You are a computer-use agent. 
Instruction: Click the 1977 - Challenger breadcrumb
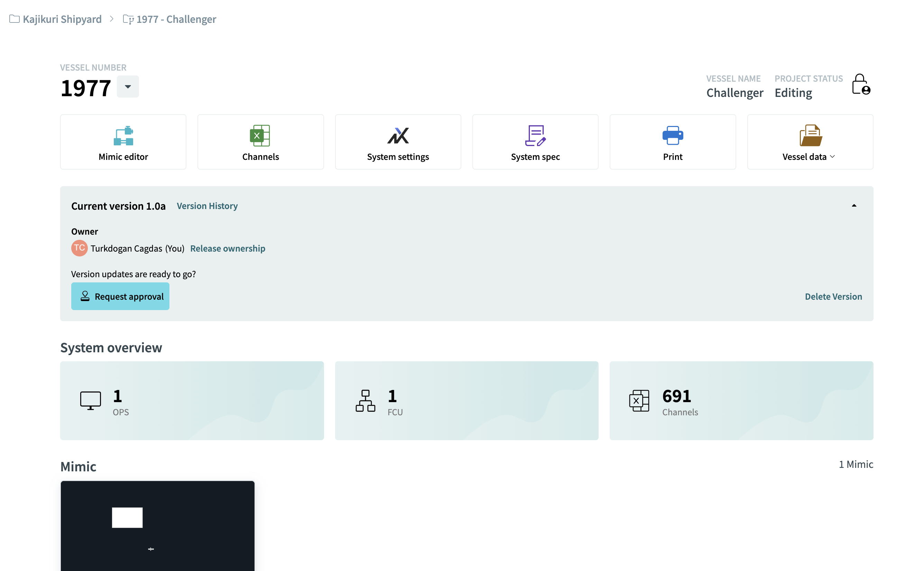point(176,19)
